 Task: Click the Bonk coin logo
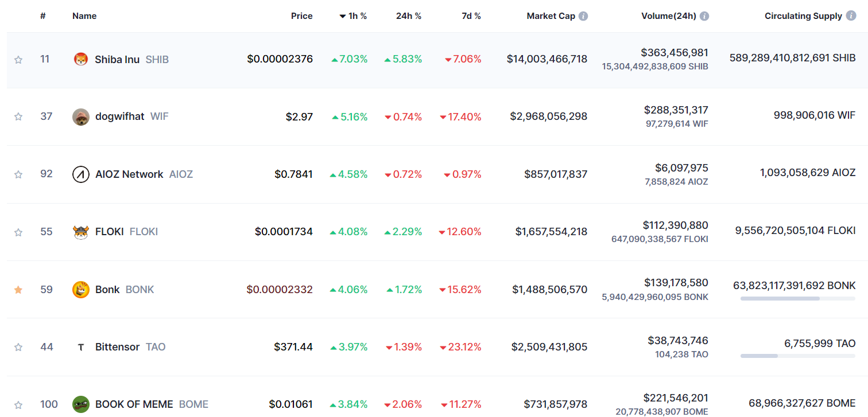click(81, 290)
